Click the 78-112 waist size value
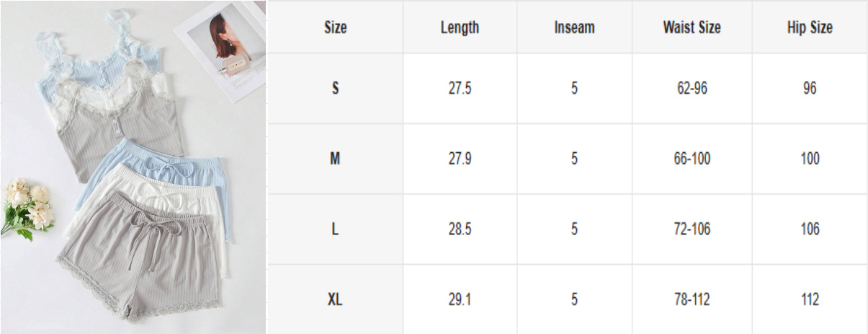This screenshot has height=334, width=868. (692, 299)
